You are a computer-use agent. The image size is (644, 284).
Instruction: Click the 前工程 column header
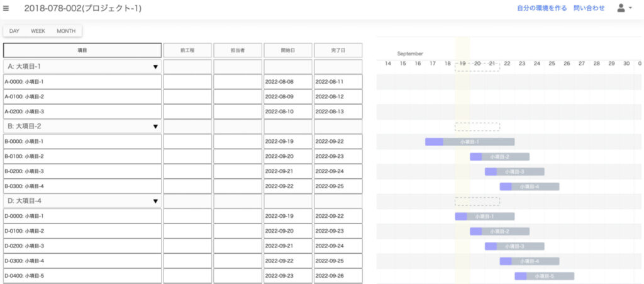coord(187,50)
